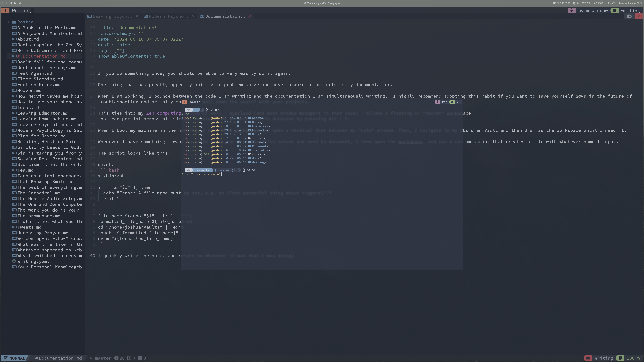Image resolution: width=644 pixels, height=362 pixels.
Task: Click the red folder icon beside Writing in statusline
Action: pos(588,358)
